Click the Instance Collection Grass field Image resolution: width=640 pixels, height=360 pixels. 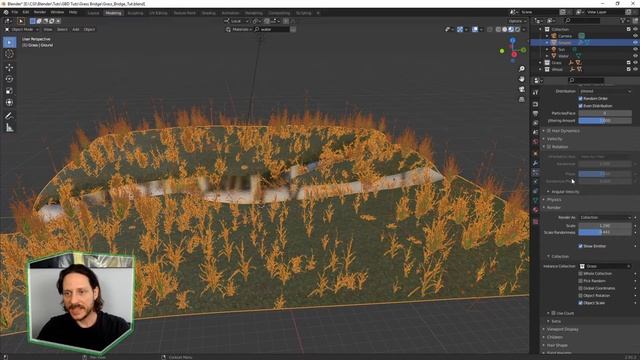tap(605, 266)
